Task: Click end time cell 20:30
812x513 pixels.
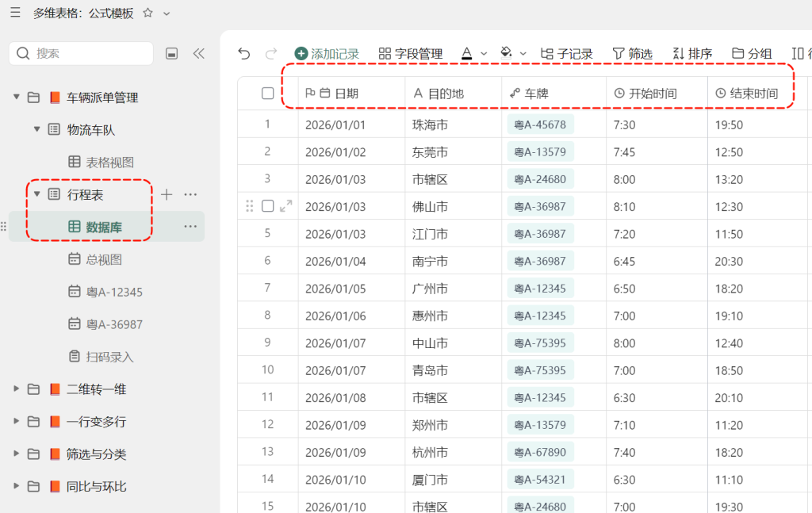Action: click(x=758, y=262)
